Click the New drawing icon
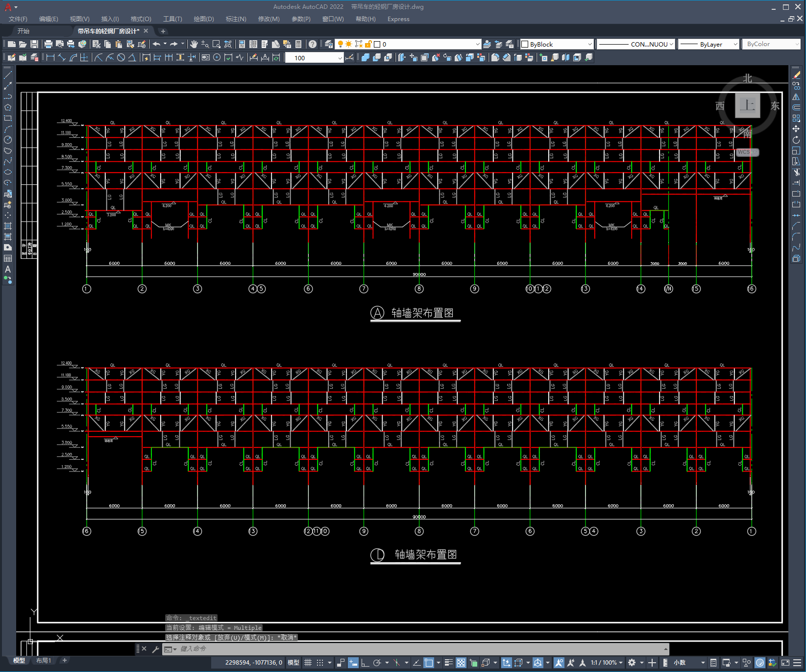The height and width of the screenshot is (672, 806). [11, 44]
